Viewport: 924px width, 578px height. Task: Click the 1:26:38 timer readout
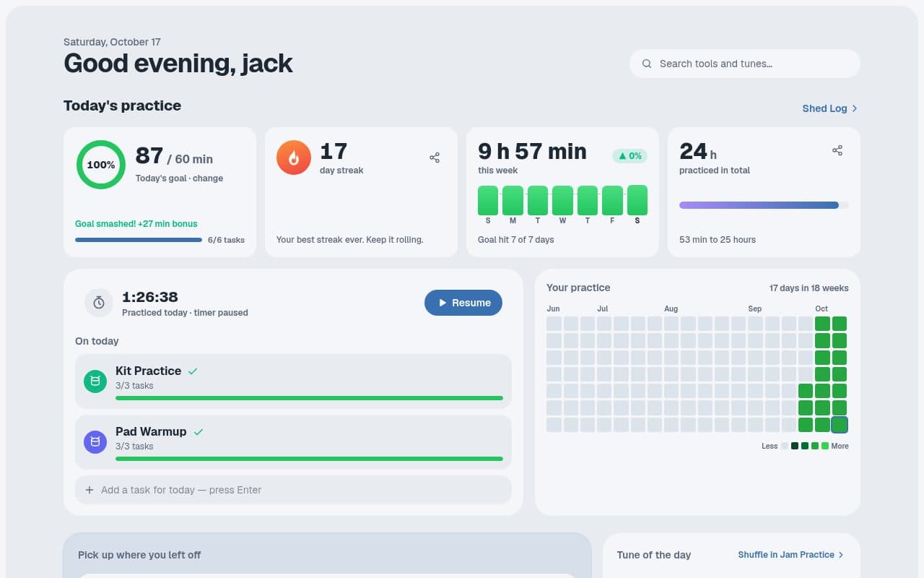(x=150, y=297)
